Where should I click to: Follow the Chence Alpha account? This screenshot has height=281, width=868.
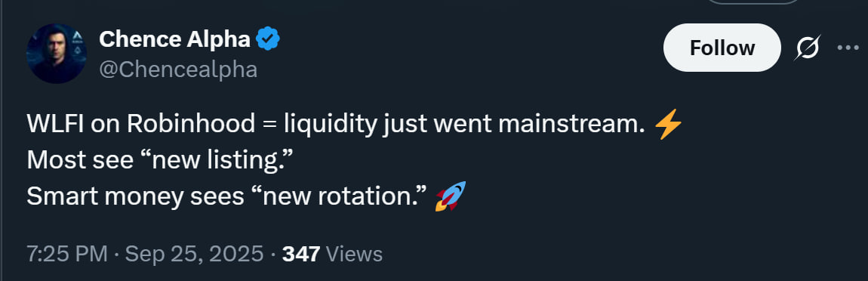click(722, 48)
